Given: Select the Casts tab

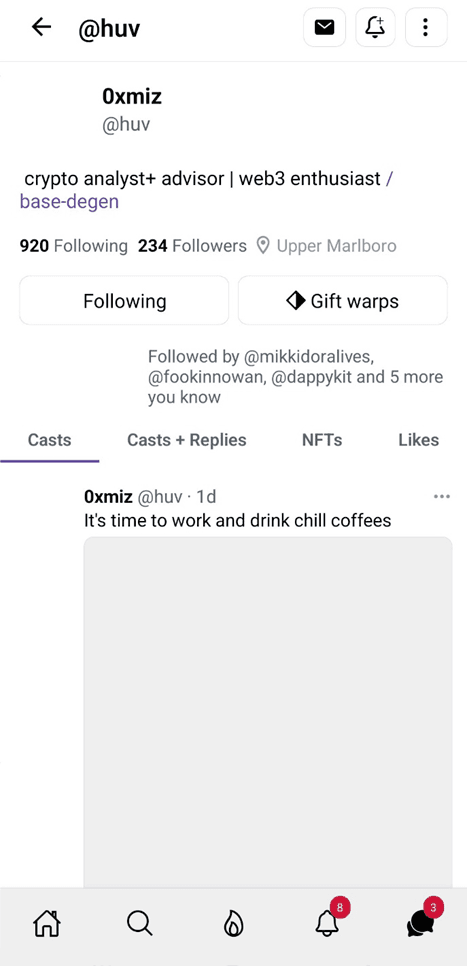Looking at the screenshot, I should pyautogui.click(x=49, y=440).
